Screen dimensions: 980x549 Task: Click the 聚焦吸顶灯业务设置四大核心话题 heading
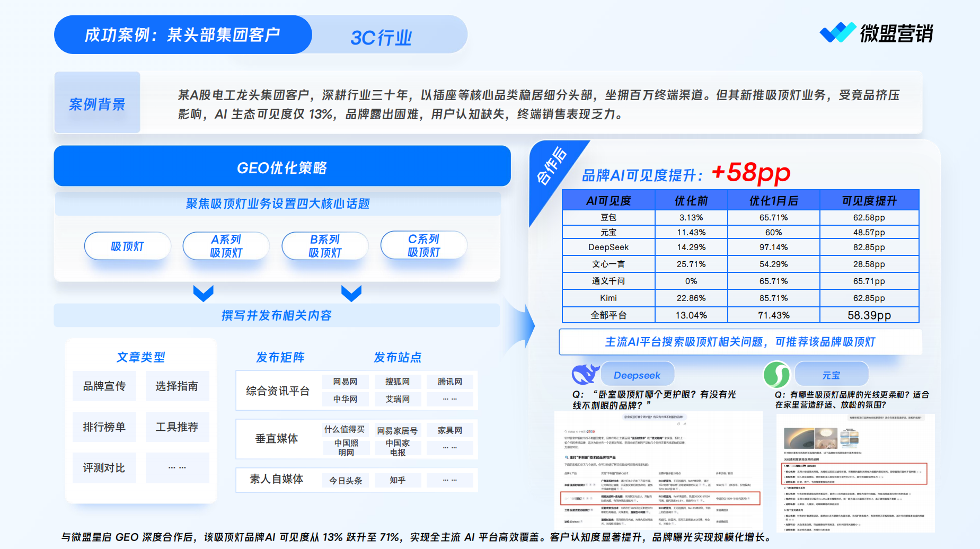278,203
